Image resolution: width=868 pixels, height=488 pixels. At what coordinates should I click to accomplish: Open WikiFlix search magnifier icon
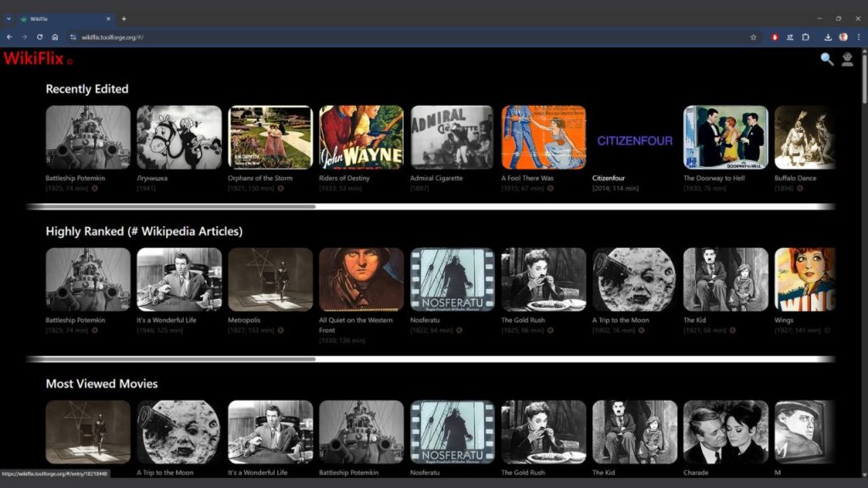pos(826,59)
